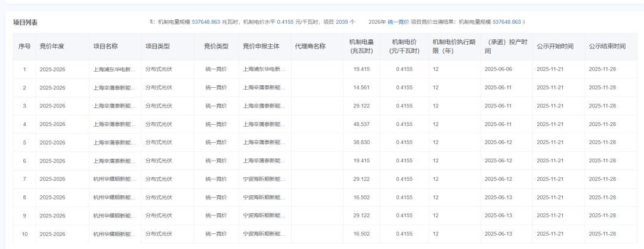
Task: Open row 7 project 杭州华耀顺新能
Action: point(114,179)
